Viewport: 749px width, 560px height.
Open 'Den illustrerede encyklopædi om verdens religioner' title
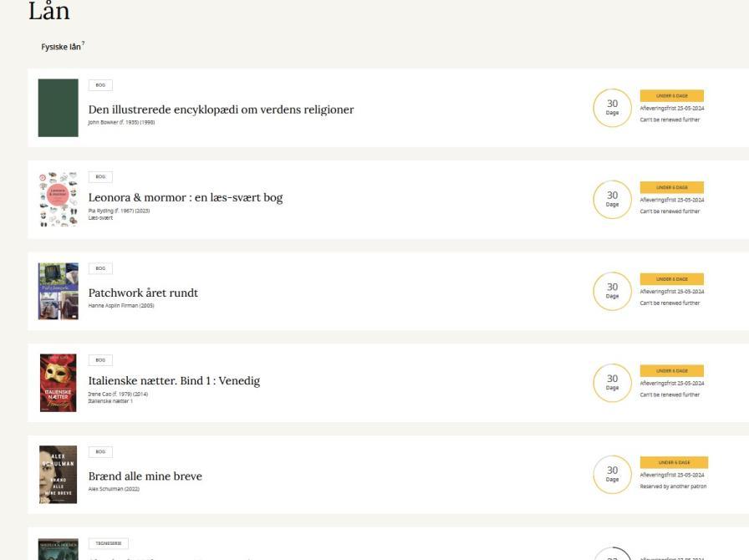tap(221, 109)
